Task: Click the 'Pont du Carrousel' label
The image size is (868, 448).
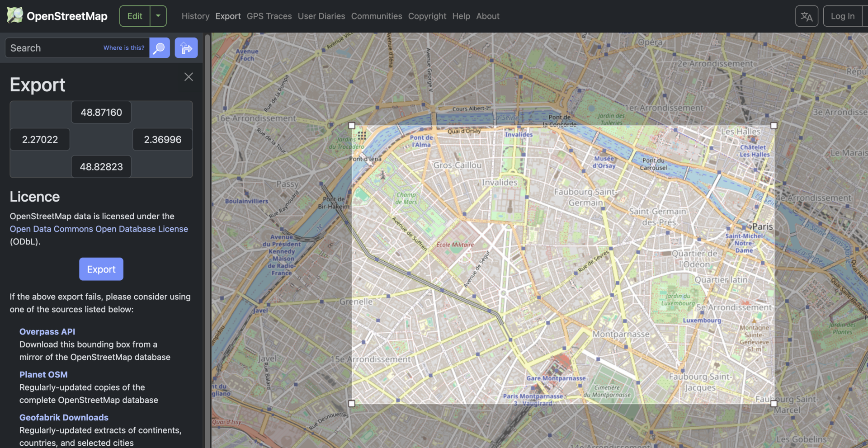Action: click(x=653, y=164)
